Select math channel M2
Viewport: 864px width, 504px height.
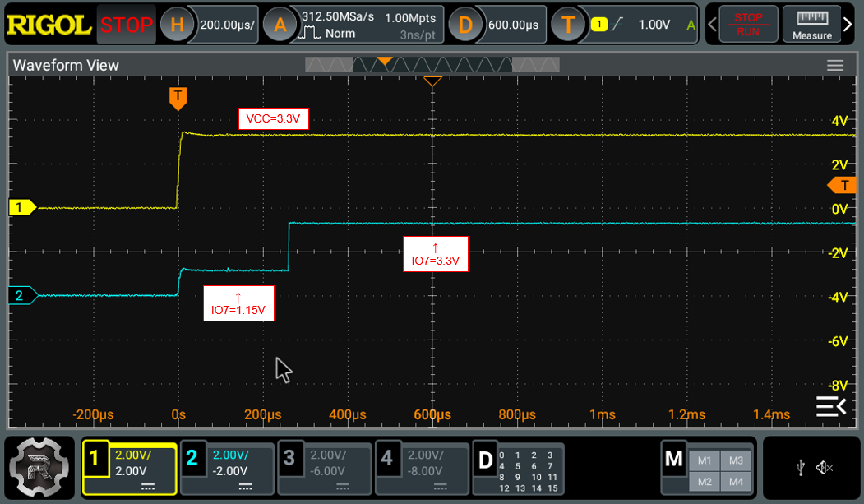coord(705,482)
